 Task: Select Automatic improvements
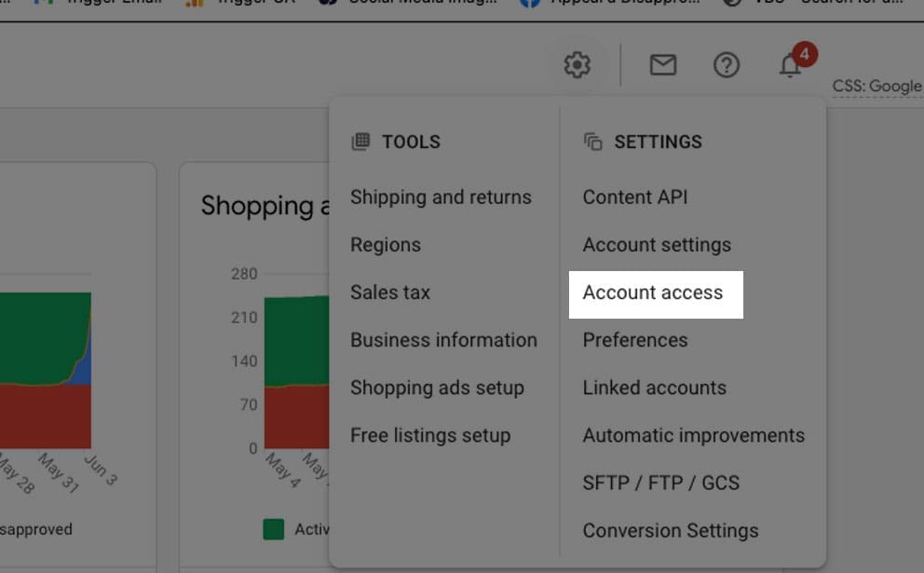(x=694, y=435)
